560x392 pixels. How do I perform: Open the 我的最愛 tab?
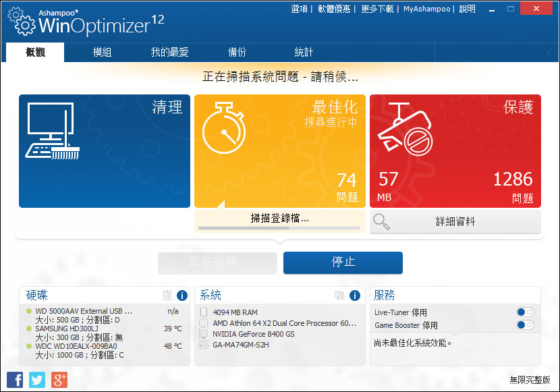tap(169, 52)
